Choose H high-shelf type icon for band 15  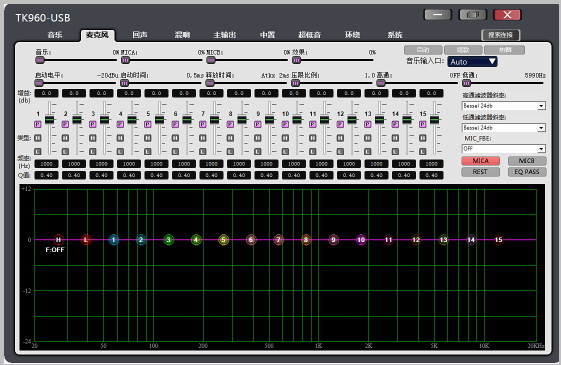[x=423, y=138]
